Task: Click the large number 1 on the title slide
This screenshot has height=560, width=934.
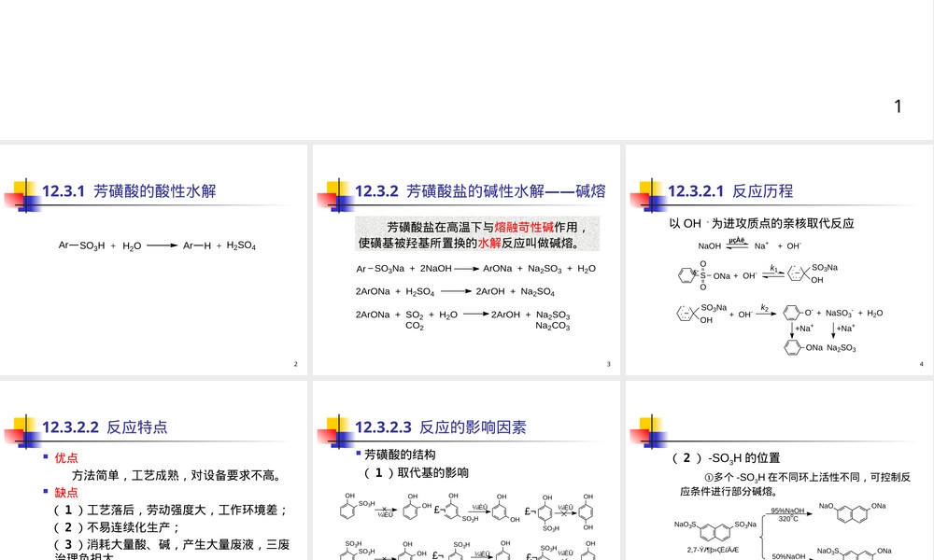Action: pyautogui.click(x=898, y=106)
